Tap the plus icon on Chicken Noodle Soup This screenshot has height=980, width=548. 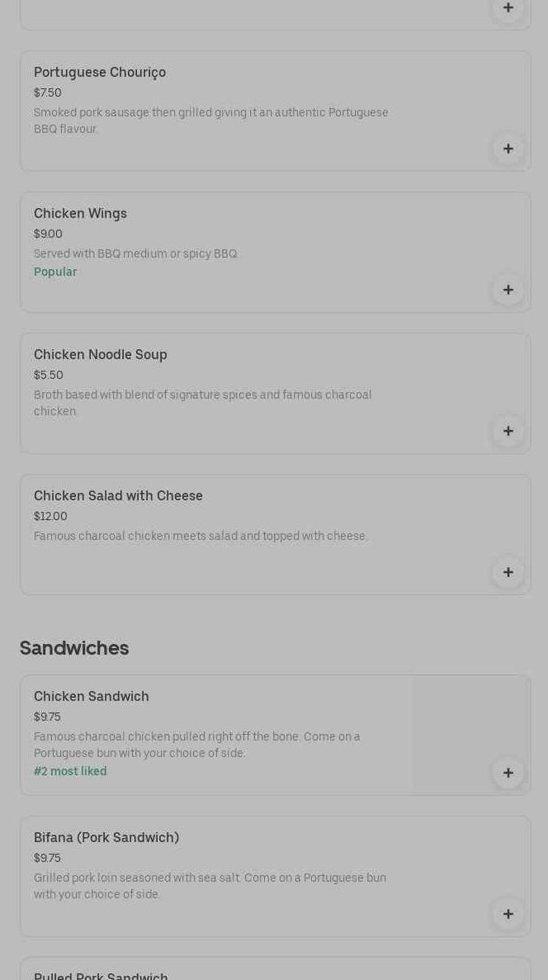tap(508, 431)
